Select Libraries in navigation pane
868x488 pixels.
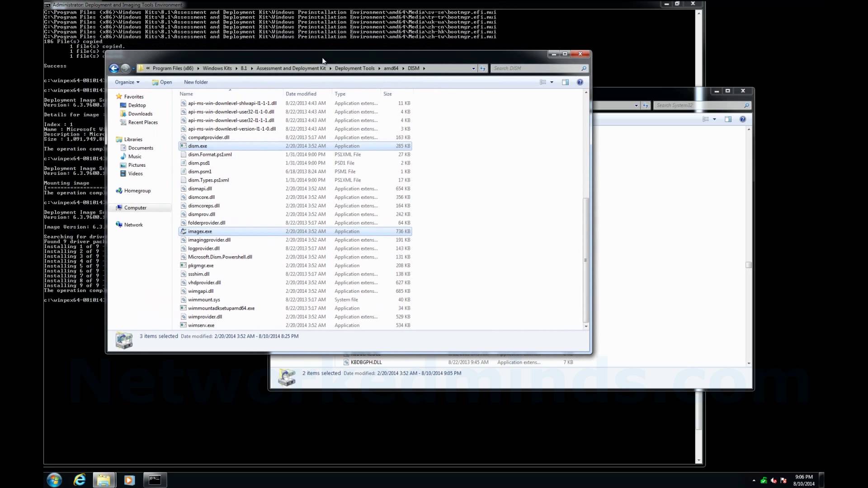[x=133, y=139]
